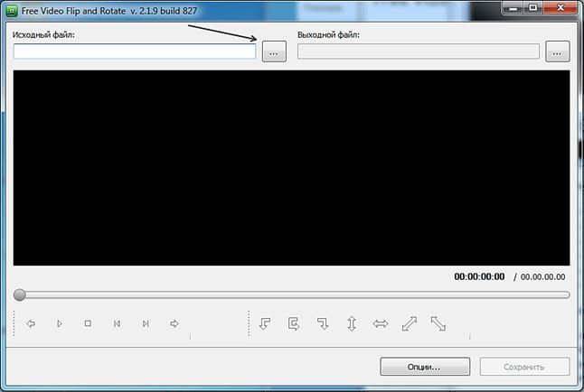
Task: Step backward with the left arrow icon
Action: (31, 323)
